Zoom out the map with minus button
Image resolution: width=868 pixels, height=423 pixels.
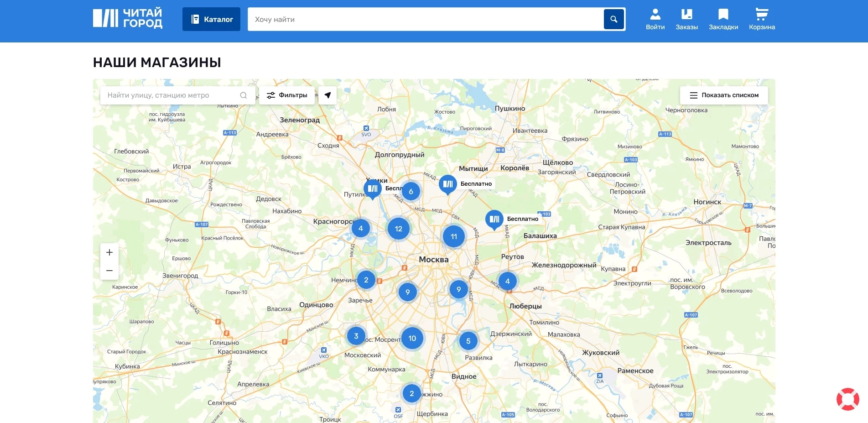(109, 271)
